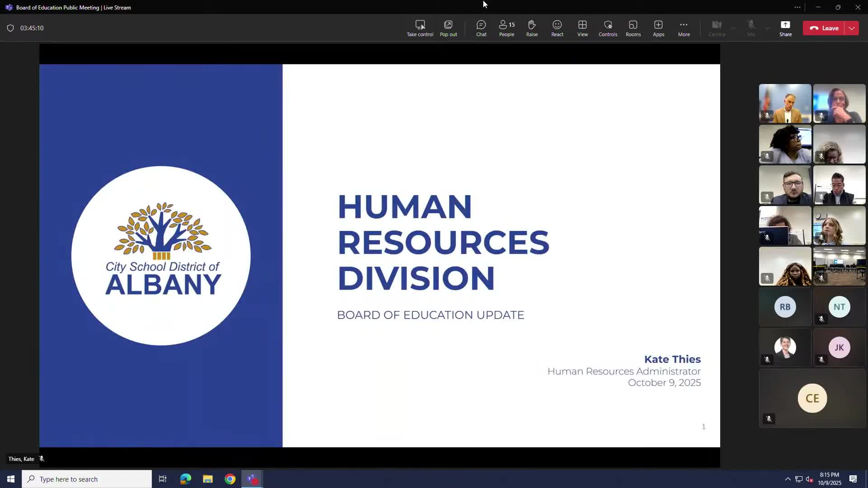This screenshot has height=488, width=868.
Task: Raise your hand in meeting
Action: coord(532,28)
